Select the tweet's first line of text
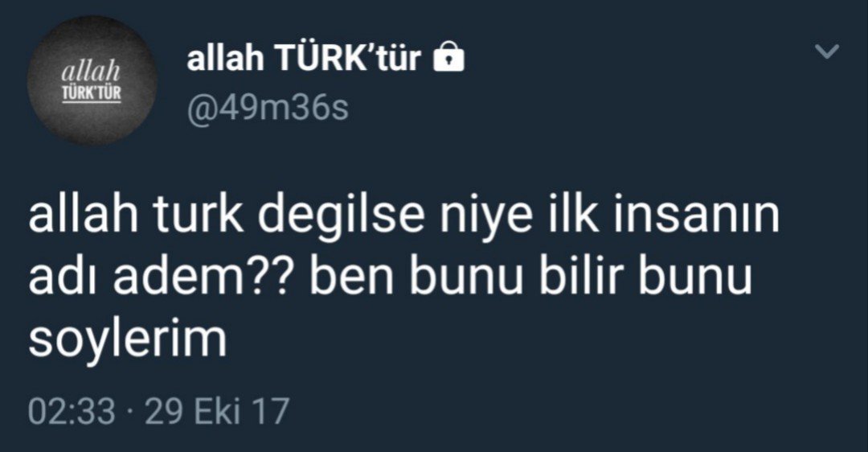Screen dimensions: 868x452 pyautogui.click(x=403, y=216)
